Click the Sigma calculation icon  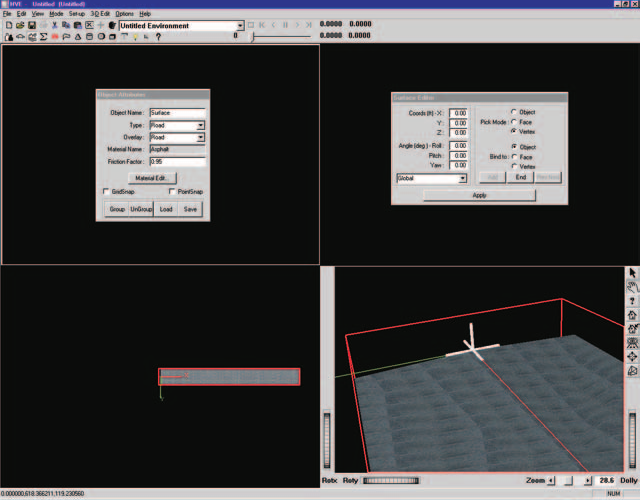[x=43, y=37]
